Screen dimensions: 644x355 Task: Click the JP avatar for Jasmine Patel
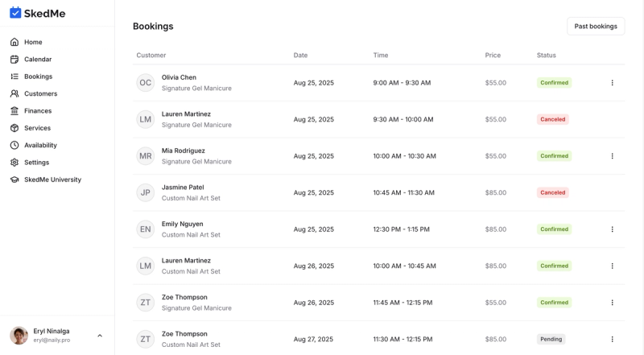pyautogui.click(x=146, y=192)
